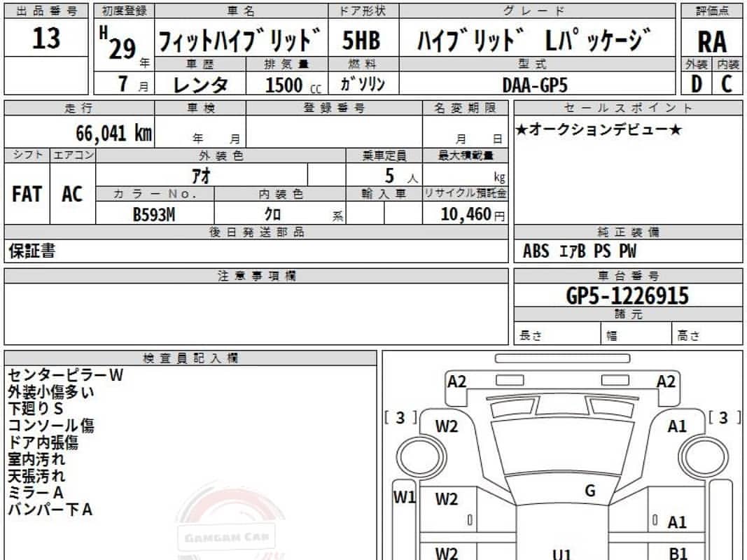This screenshot has height=560, width=747.
Task: Click G mark on windshield diagram
Action: (589, 491)
